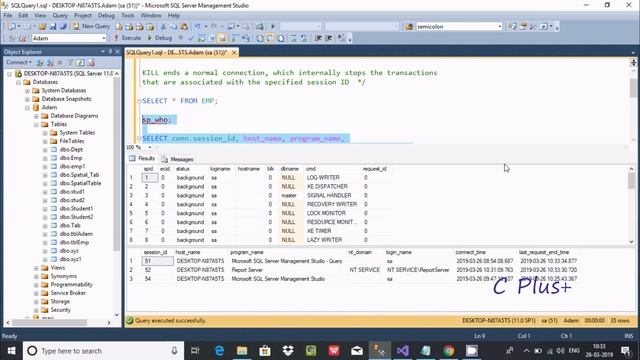
Task: Collapse the DESKTOP-N87ASTS server node
Action: click(x=9, y=74)
